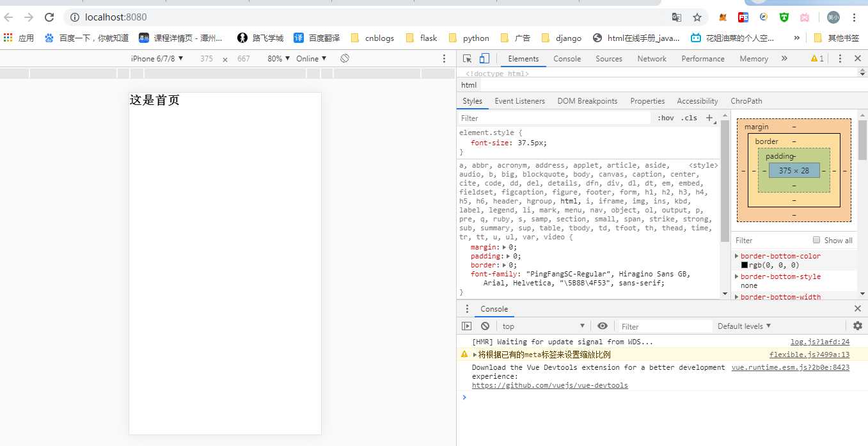
Task: Open the Online throttling dropdown
Action: tap(312, 58)
